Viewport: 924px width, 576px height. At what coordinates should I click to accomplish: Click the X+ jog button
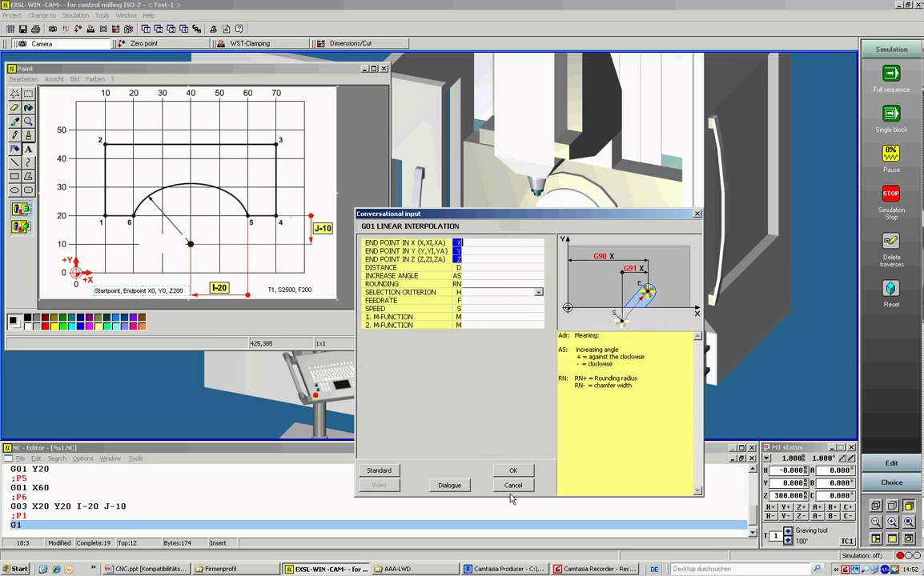click(x=770, y=507)
